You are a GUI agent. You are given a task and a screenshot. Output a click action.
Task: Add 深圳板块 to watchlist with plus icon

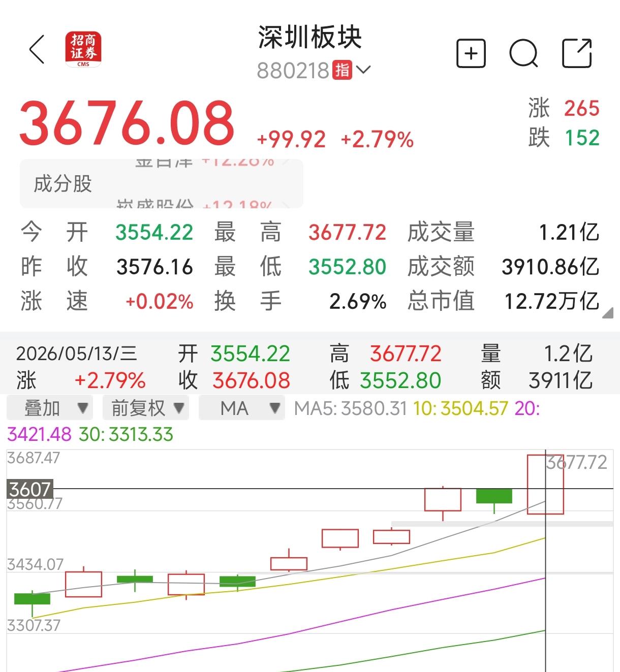(471, 53)
